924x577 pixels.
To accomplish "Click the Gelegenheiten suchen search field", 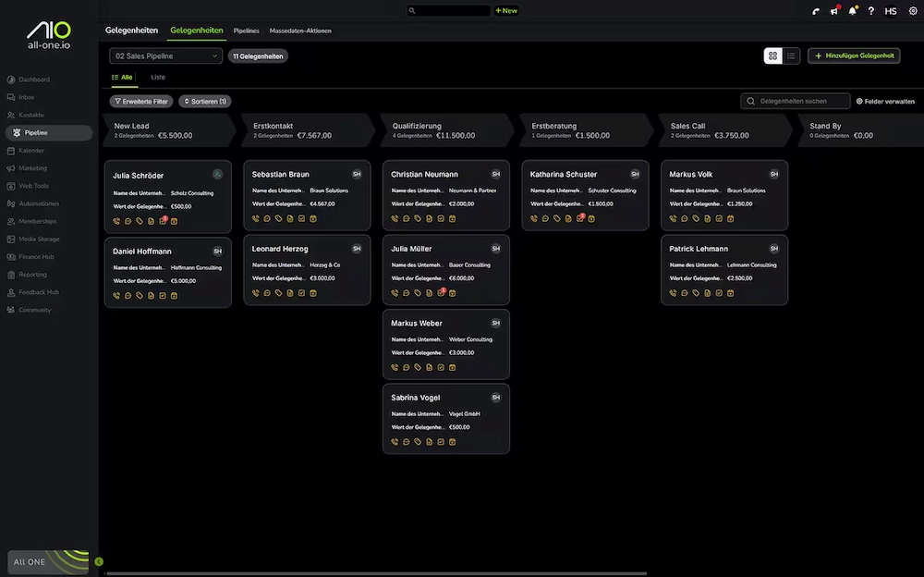I will coord(795,102).
